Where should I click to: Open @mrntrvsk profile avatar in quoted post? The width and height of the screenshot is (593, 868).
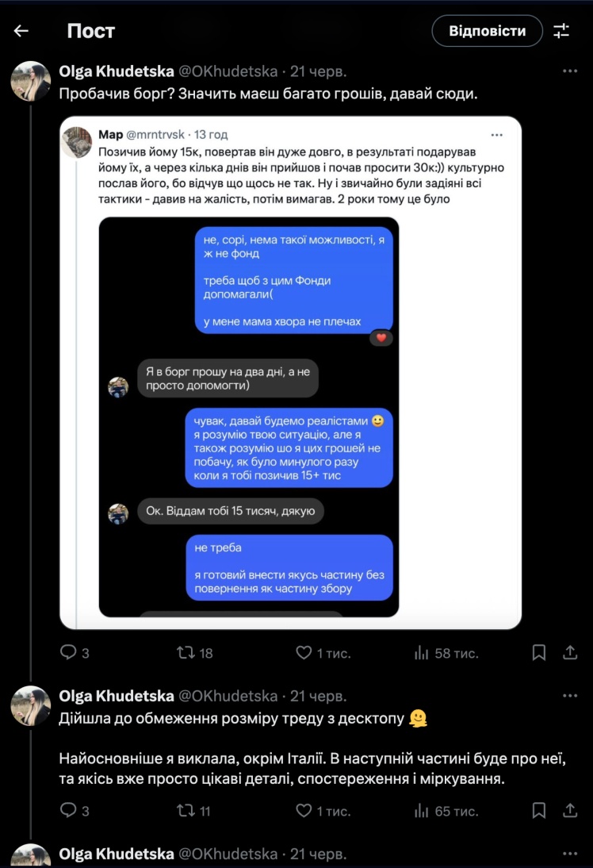[x=78, y=142]
